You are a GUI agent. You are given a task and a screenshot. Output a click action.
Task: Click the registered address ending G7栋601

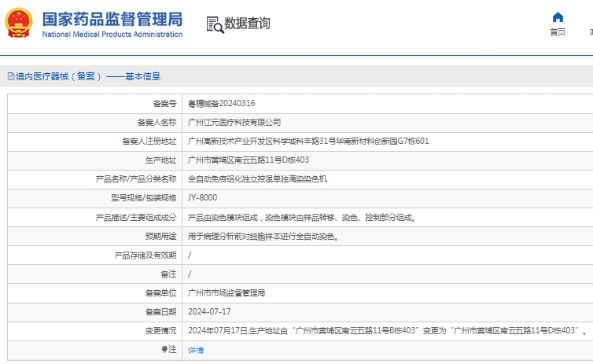(308, 141)
